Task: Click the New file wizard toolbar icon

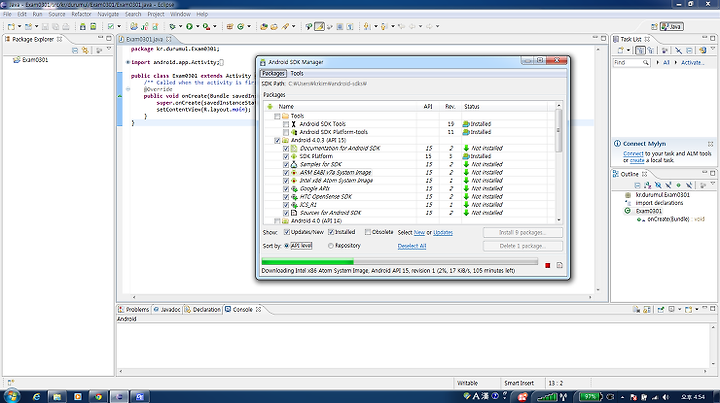Action: point(11,27)
